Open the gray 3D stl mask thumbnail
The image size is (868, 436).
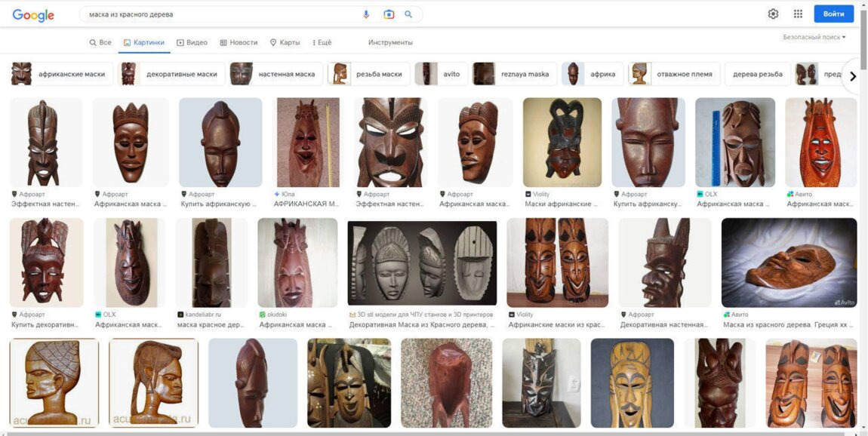coord(422,263)
